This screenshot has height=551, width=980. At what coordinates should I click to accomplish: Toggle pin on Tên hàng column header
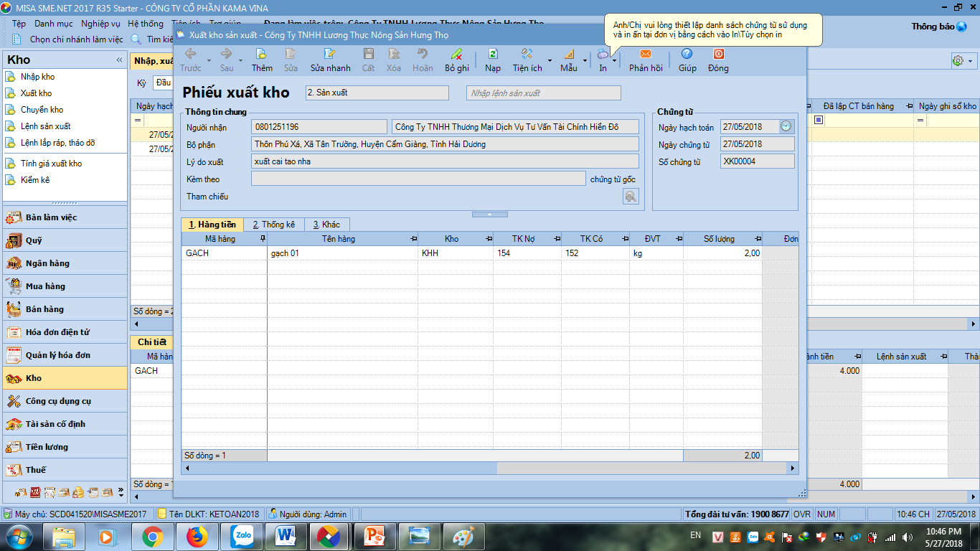[x=413, y=239]
